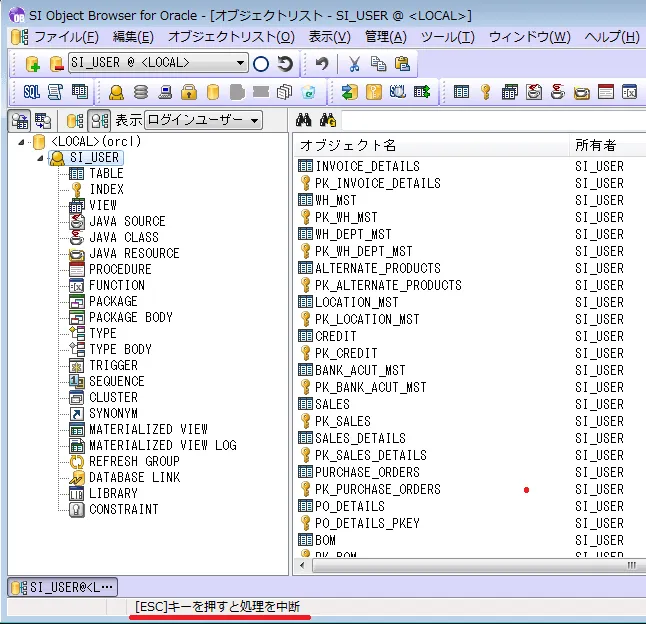Open the SI_USER @ <LOCAL> connection dropdown
Screen dimensions: 646x624
click(x=158, y=63)
